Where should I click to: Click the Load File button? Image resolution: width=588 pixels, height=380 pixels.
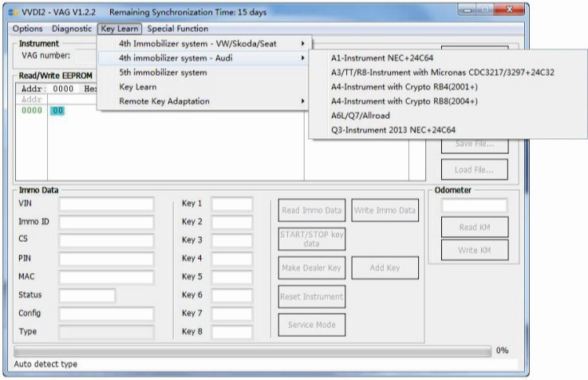(475, 169)
